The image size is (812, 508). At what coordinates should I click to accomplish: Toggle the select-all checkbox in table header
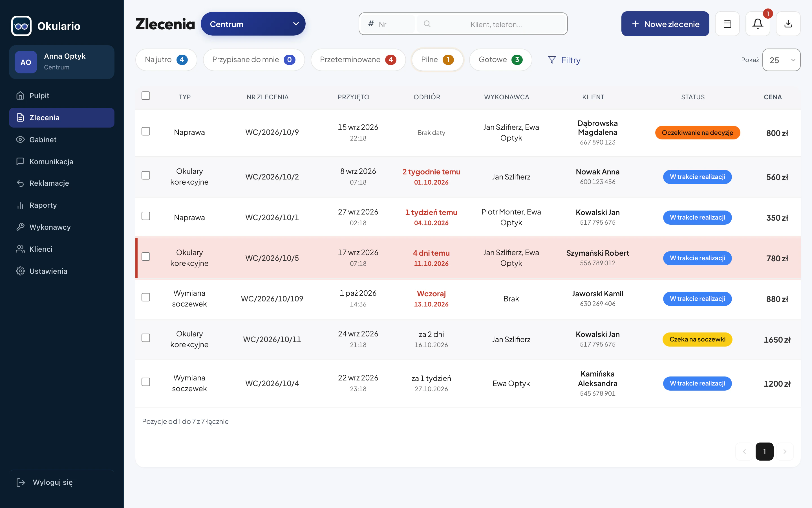point(145,96)
